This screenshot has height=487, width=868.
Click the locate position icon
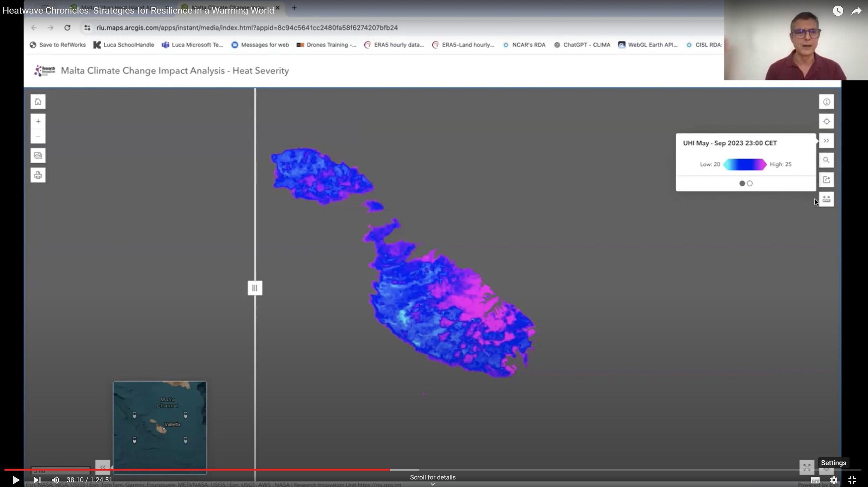[826, 121]
